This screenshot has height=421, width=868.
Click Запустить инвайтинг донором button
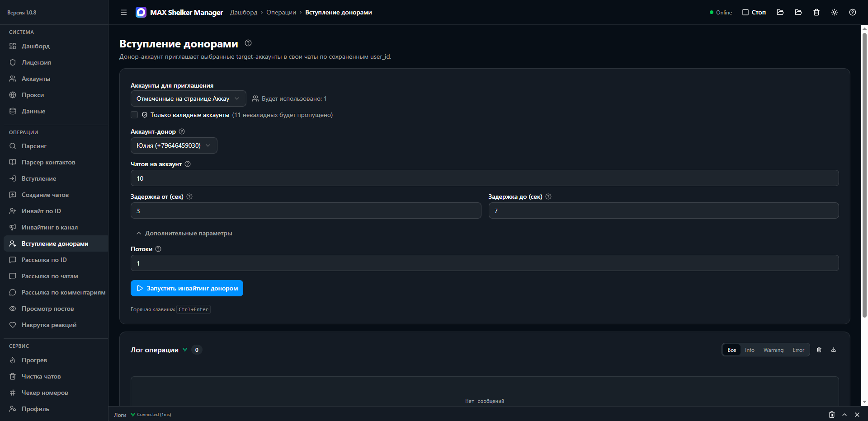point(187,288)
